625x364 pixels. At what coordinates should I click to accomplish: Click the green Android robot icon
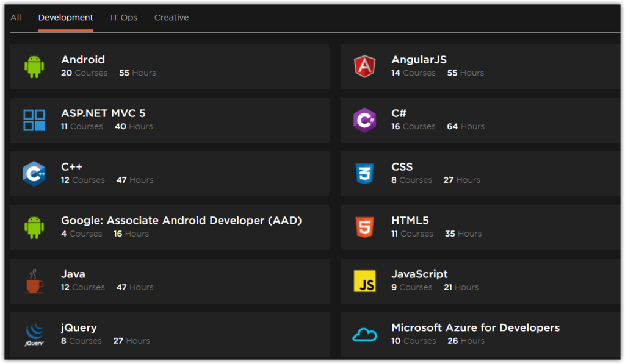(34, 66)
